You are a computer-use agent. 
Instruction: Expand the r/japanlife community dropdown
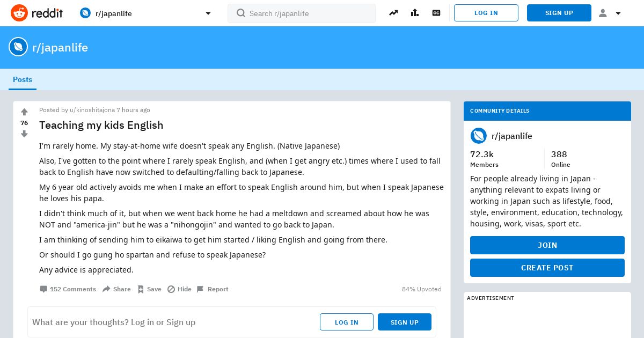[208, 13]
